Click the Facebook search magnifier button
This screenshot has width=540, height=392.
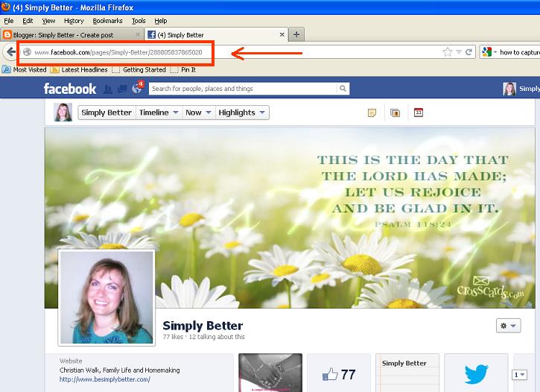pos(343,89)
